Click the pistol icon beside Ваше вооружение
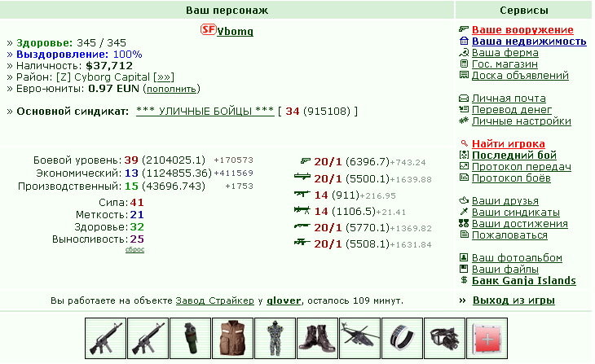The image size is (595, 364). coord(464,29)
